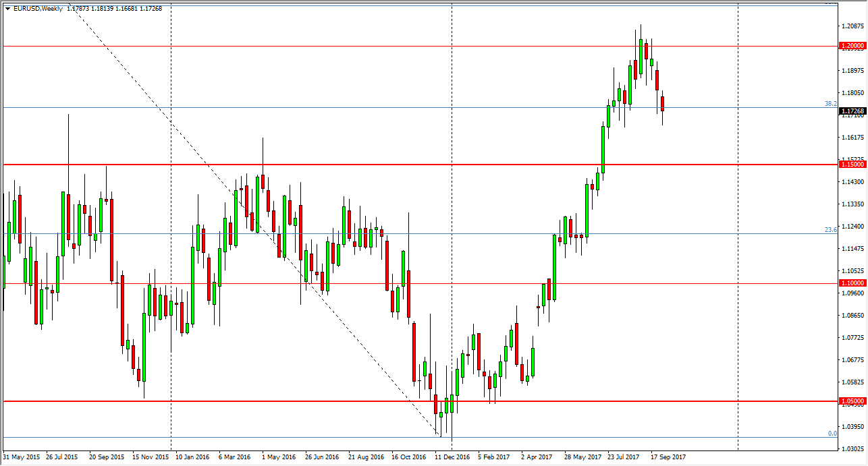Select the red 1.10000 price level tag
The width and height of the screenshot is (868, 466).
(x=852, y=283)
